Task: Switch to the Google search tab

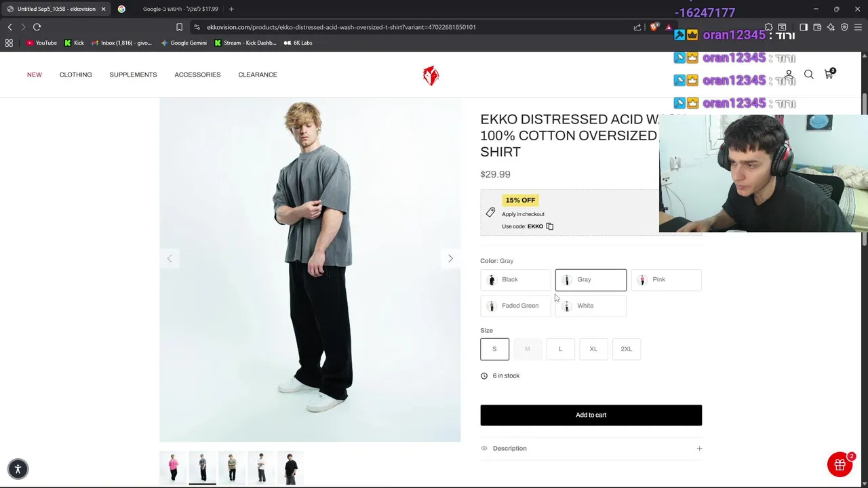Action: 170,9
